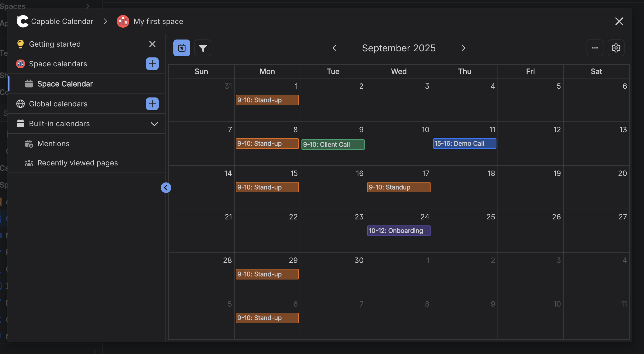Open the blue Demo Call event
Screen dimensions: 644x354
point(464,144)
